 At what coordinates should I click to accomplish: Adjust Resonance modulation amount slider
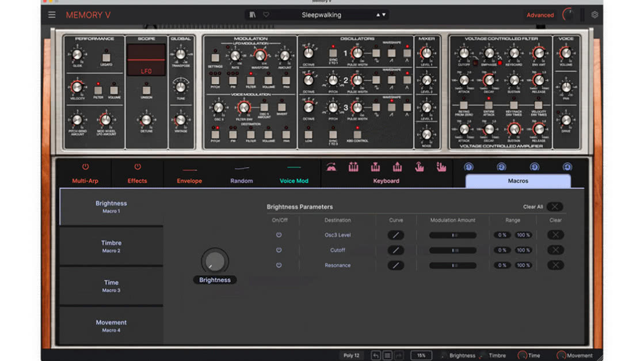click(x=453, y=265)
